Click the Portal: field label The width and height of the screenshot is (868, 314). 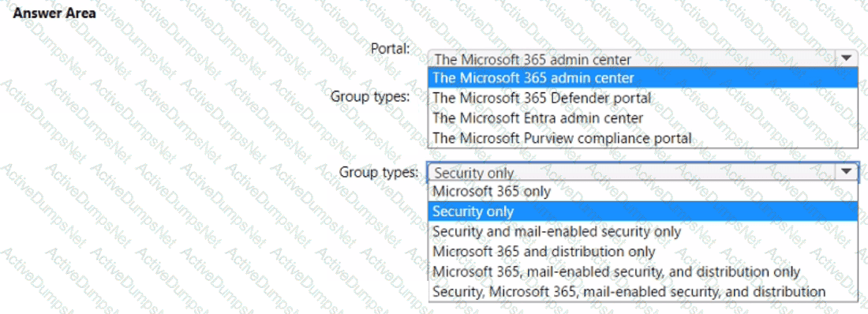[x=391, y=48]
